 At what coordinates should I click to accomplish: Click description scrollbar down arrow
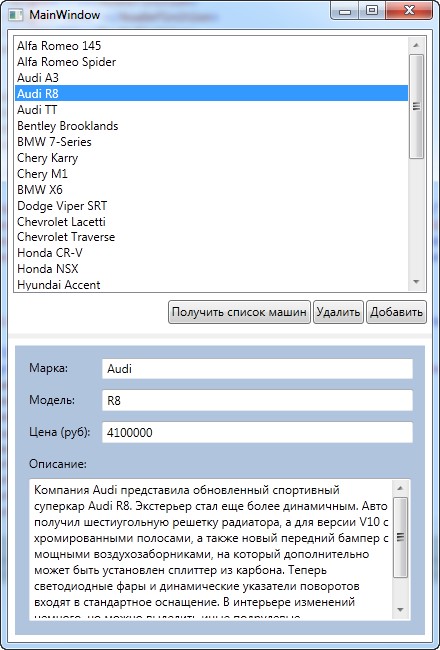pyautogui.click(x=400, y=610)
